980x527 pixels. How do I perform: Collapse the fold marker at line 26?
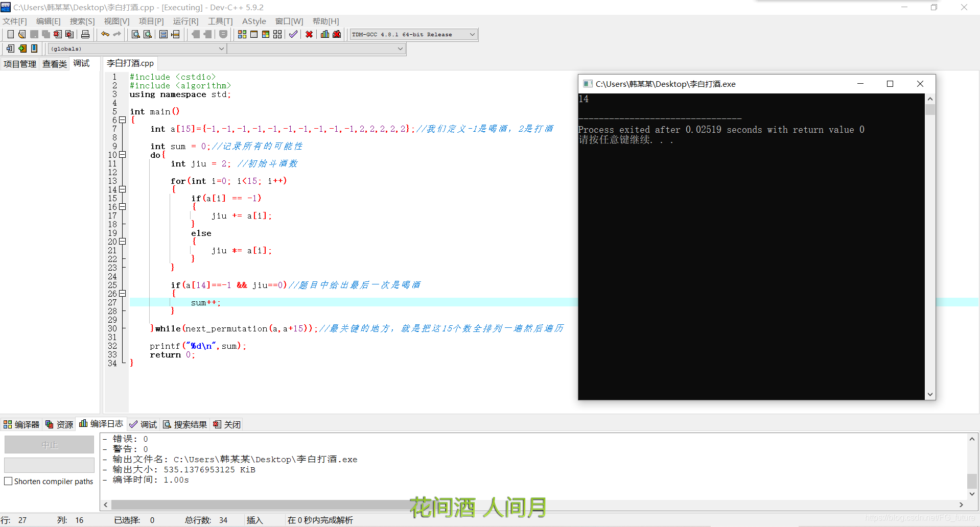pos(123,294)
